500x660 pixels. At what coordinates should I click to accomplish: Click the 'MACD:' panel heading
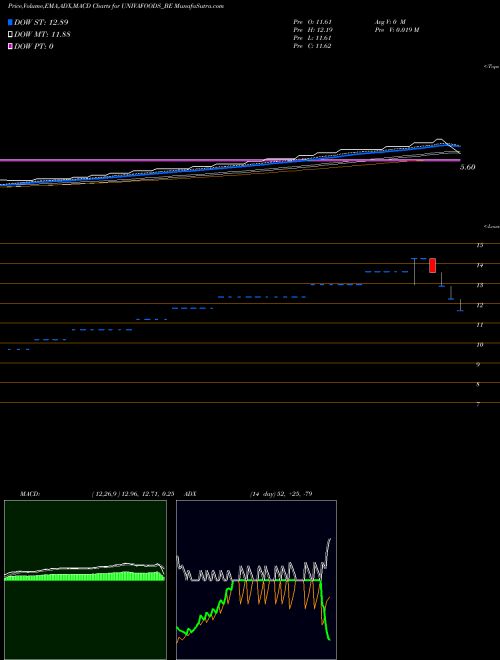coord(29,494)
